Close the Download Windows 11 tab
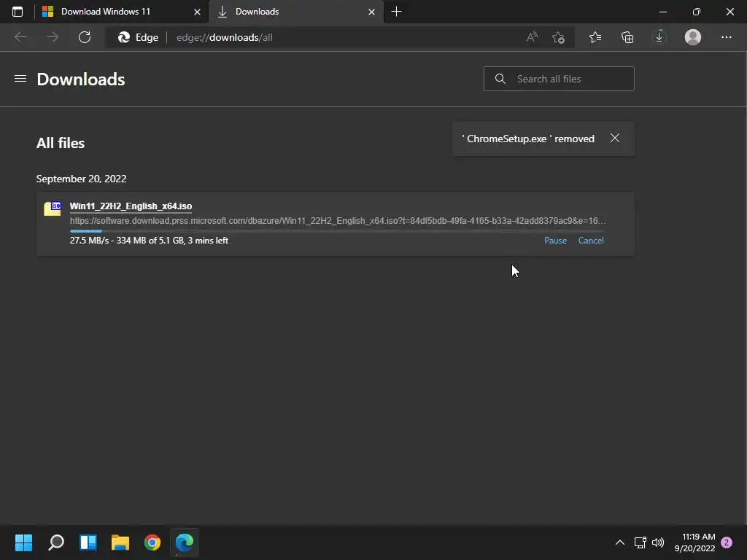Image resolution: width=747 pixels, height=560 pixels. click(x=197, y=12)
